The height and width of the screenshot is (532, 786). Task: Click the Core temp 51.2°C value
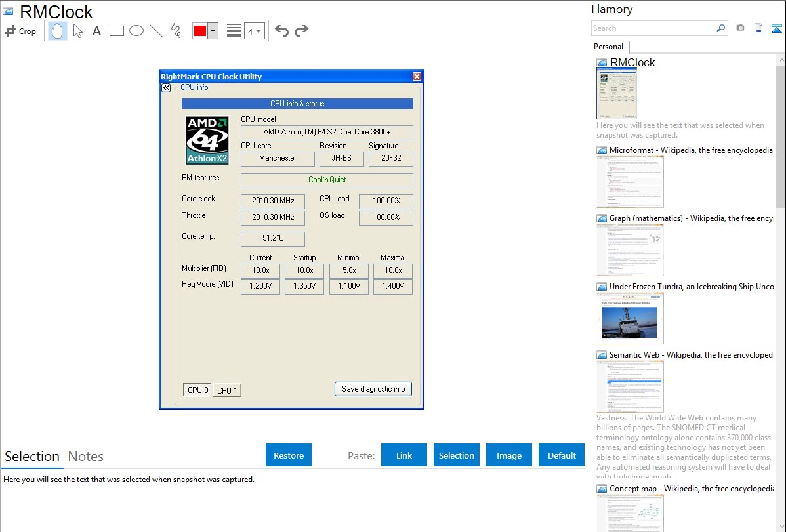pos(273,238)
